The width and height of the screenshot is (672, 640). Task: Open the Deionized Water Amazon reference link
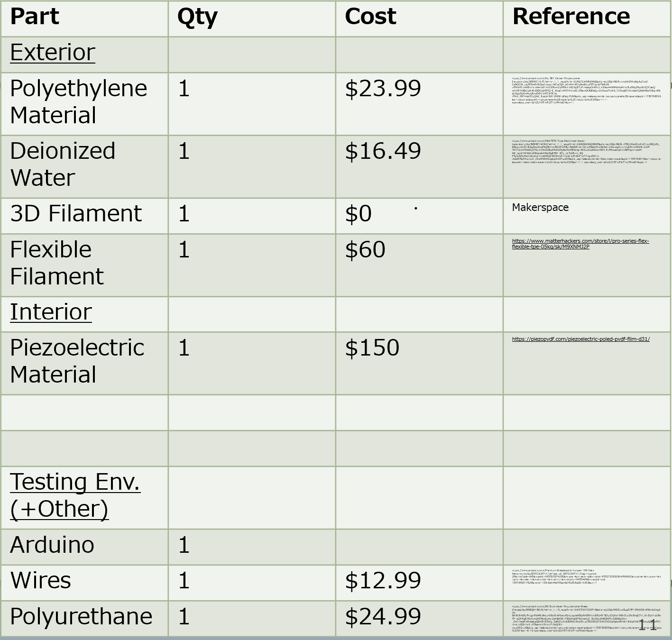pos(587,151)
